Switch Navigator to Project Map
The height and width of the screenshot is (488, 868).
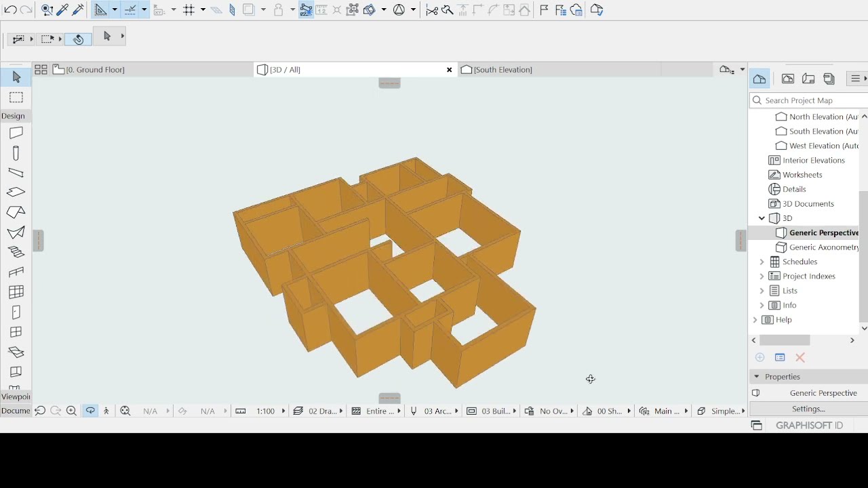point(759,79)
